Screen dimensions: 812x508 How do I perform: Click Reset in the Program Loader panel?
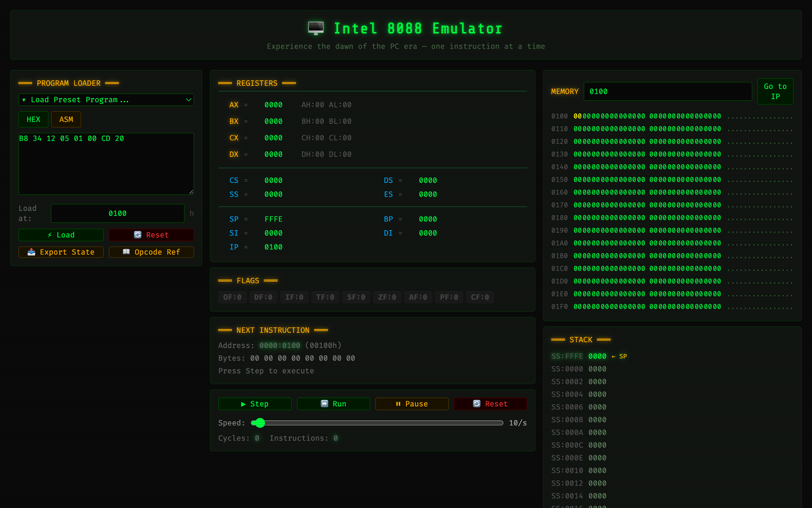151,235
